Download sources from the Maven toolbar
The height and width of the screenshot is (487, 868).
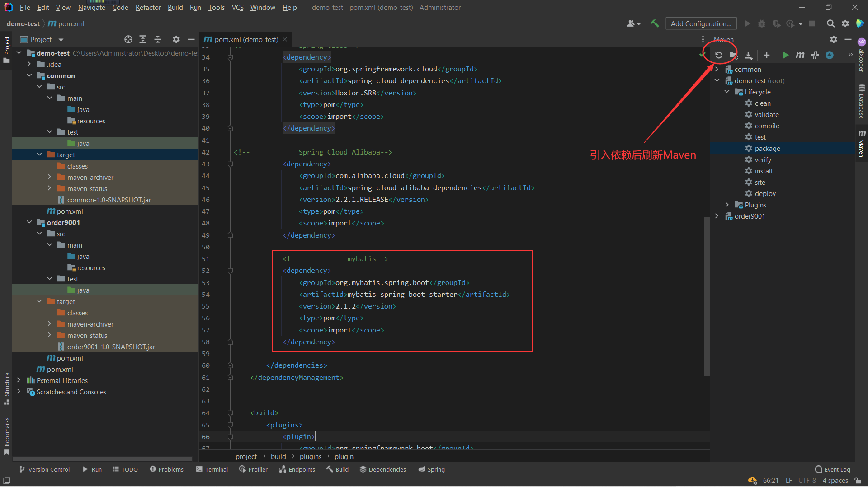click(749, 55)
